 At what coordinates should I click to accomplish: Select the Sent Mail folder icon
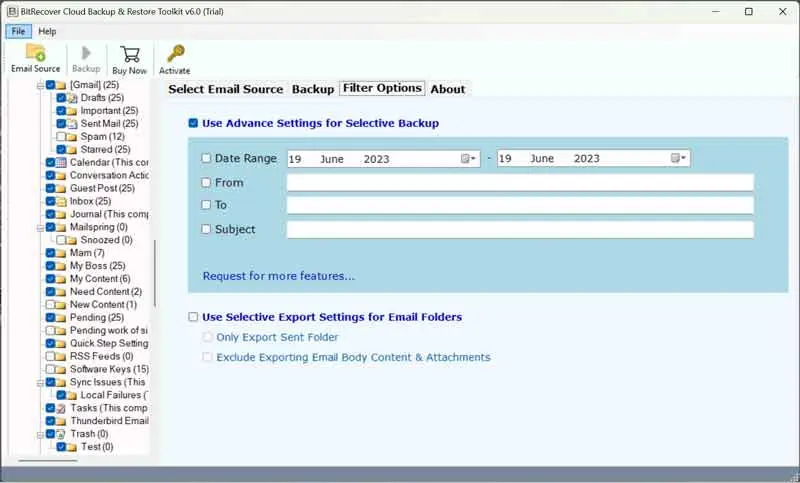(72, 123)
